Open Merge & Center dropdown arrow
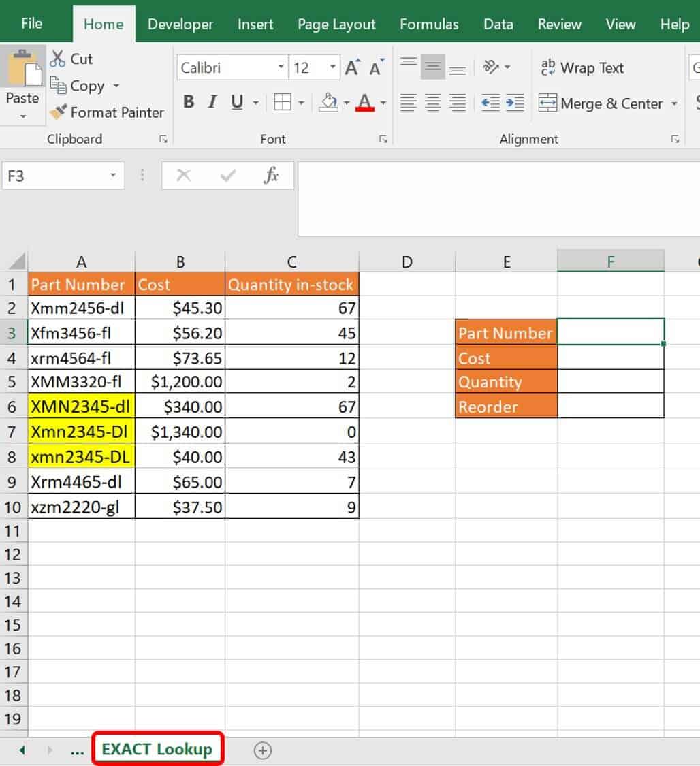Screen dimensions: 700x766 click(674, 103)
